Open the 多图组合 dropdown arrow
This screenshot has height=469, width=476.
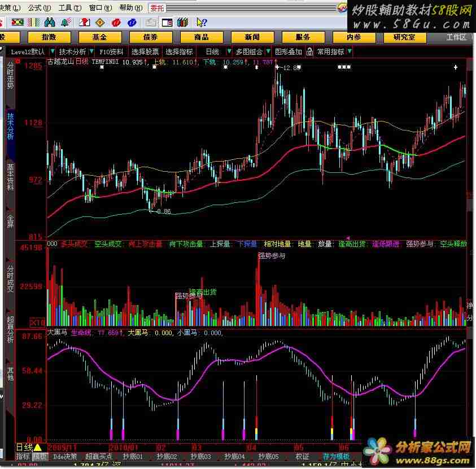click(268, 51)
